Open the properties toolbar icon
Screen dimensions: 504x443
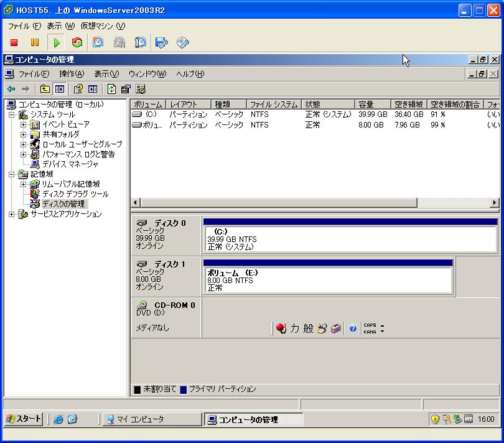point(126,89)
